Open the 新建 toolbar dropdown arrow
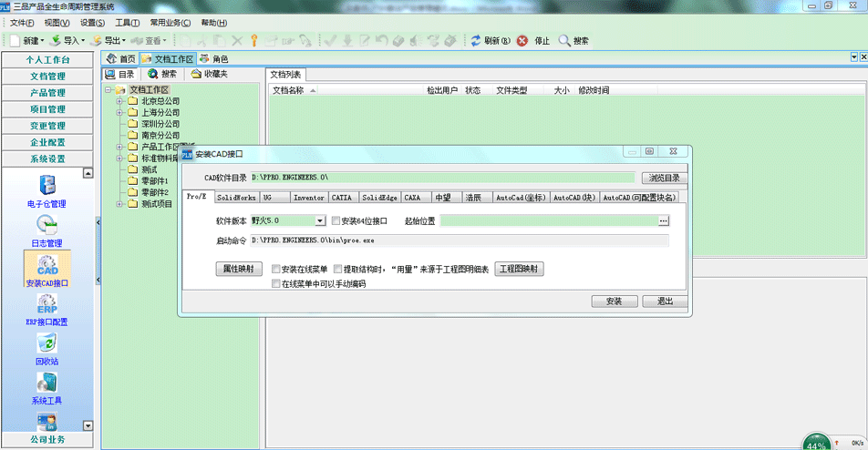This screenshot has height=450, width=868. tap(42, 41)
